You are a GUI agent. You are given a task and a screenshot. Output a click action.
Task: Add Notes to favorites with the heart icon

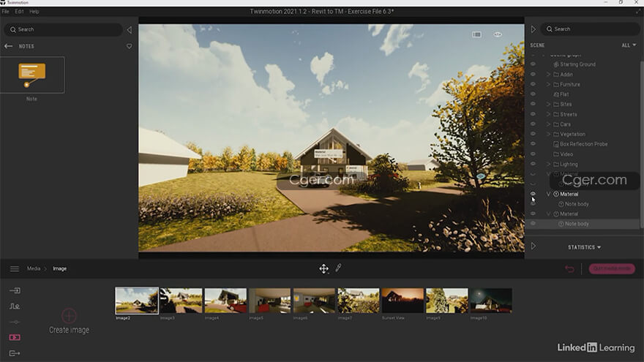pyautogui.click(x=130, y=46)
